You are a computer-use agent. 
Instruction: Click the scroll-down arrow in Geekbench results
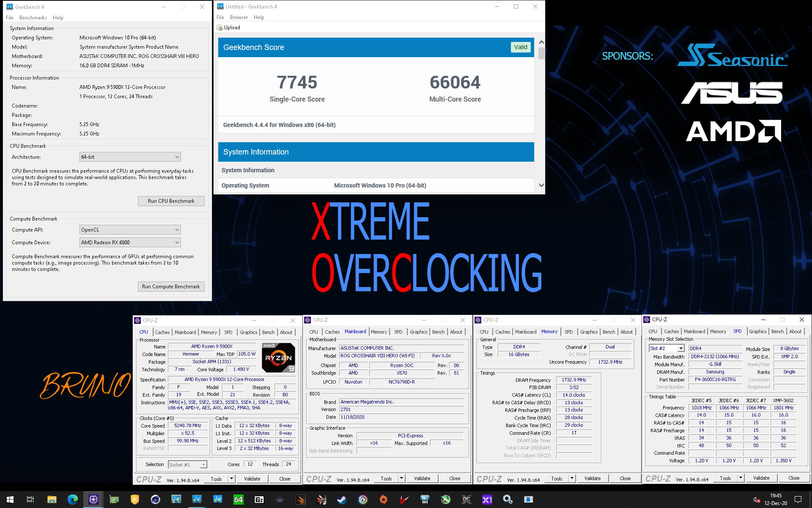[x=541, y=185]
